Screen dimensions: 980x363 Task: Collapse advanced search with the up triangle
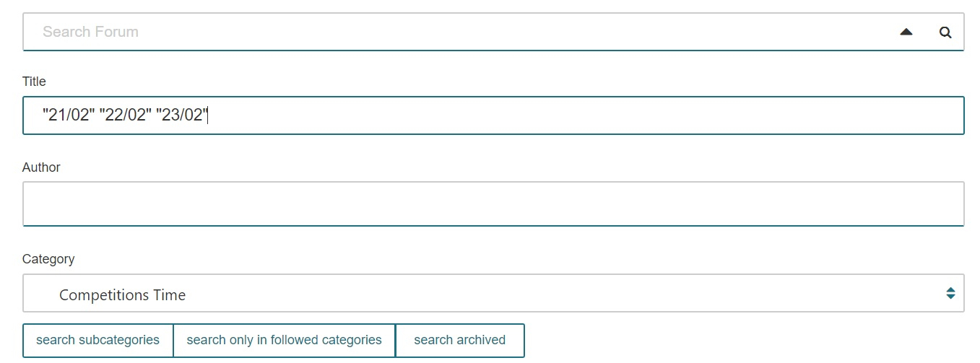coord(906,32)
